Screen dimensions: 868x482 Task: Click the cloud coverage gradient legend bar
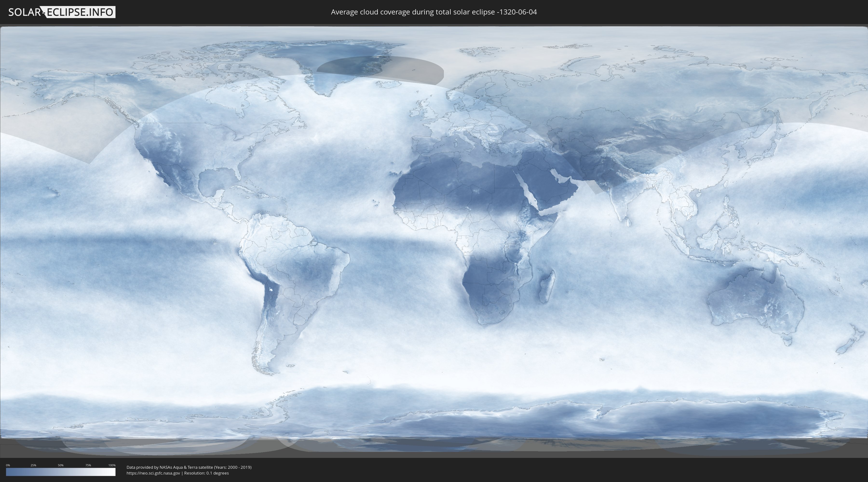coord(61,472)
